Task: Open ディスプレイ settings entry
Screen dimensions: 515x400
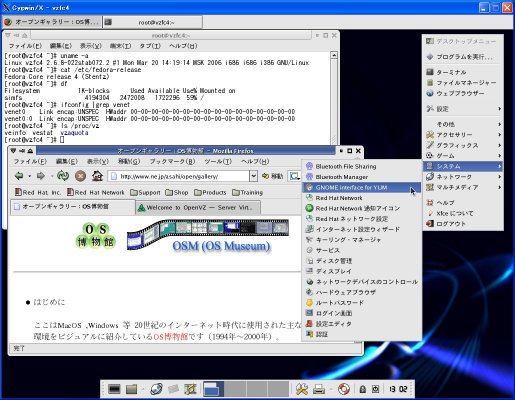Action: click(361, 271)
